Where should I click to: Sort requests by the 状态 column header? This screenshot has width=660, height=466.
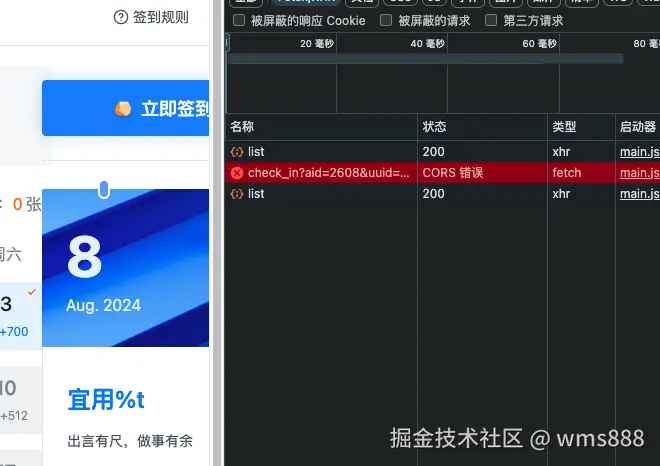(482, 127)
